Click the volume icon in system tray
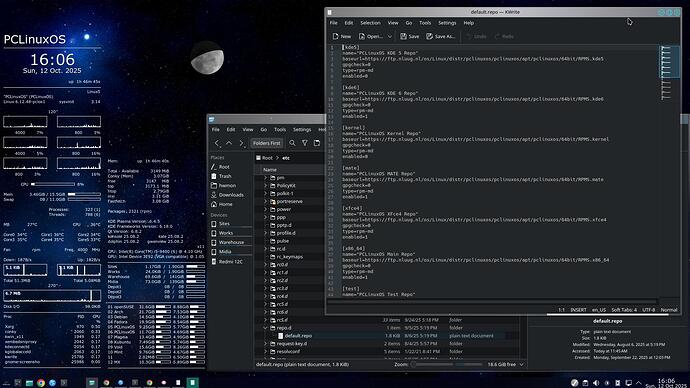 coord(596,383)
